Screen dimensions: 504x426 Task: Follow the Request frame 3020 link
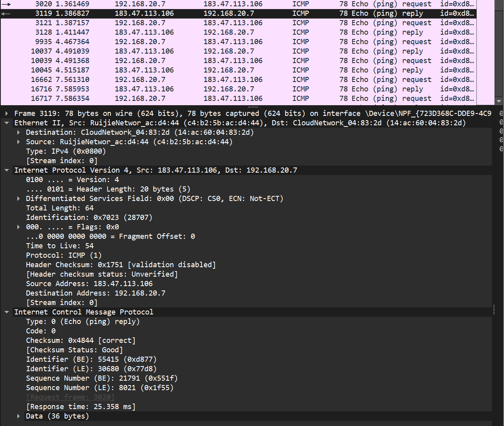pos(70,397)
